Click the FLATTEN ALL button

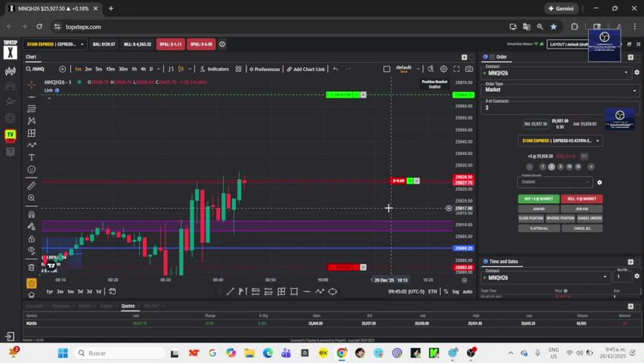point(539,228)
